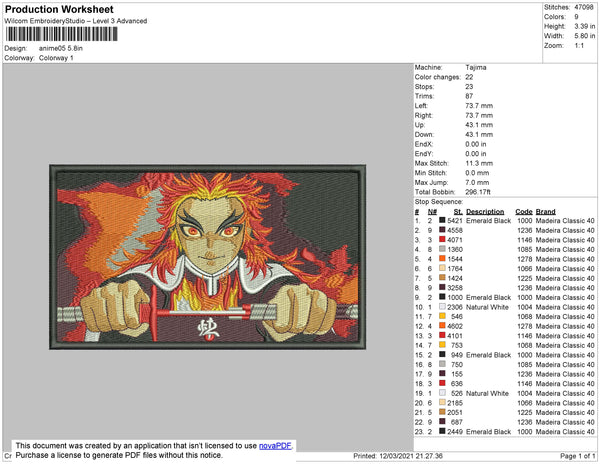
Task: Click the embroidery design preview image
Action: (207, 257)
